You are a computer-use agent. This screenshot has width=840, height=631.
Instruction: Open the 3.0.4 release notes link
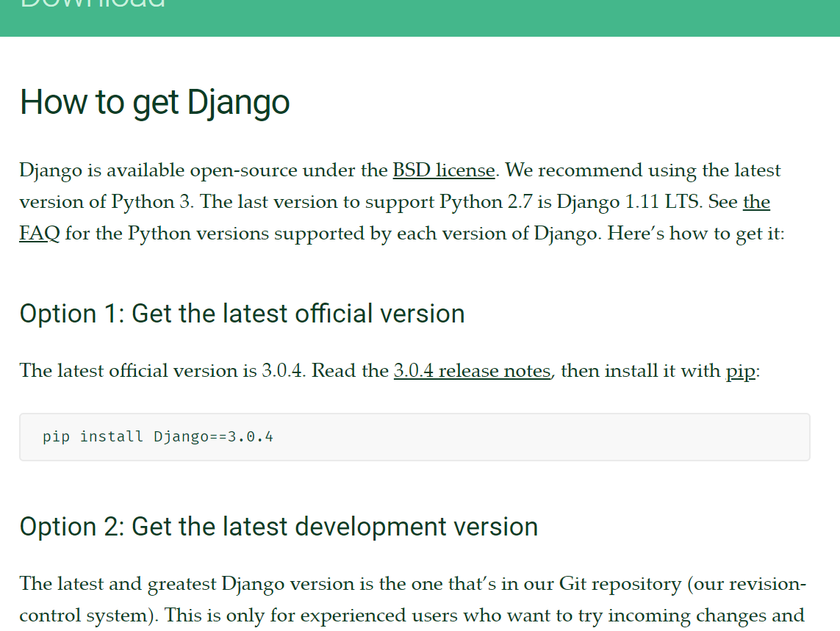(472, 371)
